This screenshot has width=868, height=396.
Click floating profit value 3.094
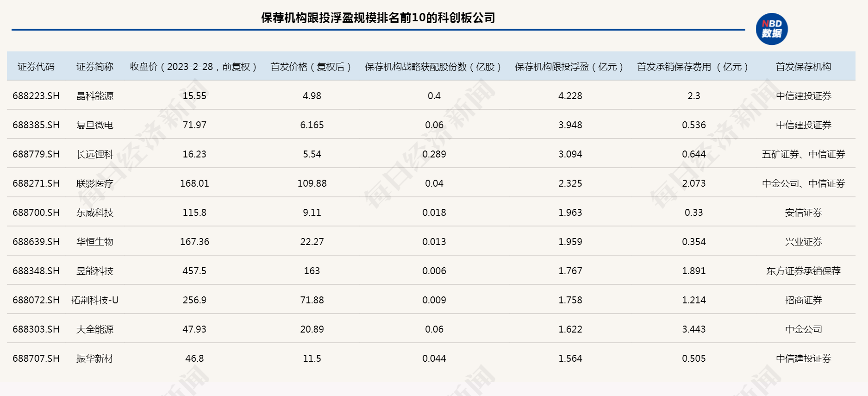point(570,154)
